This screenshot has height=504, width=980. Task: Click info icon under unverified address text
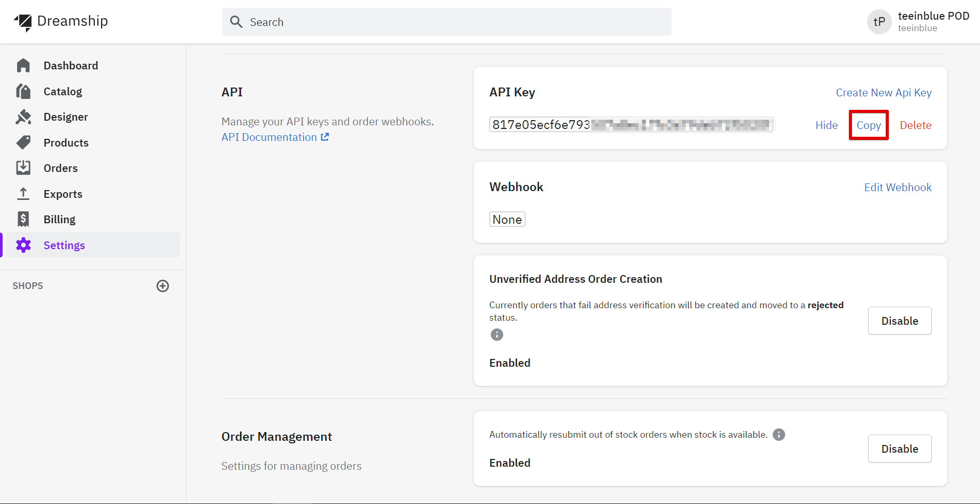(x=496, y=335)
